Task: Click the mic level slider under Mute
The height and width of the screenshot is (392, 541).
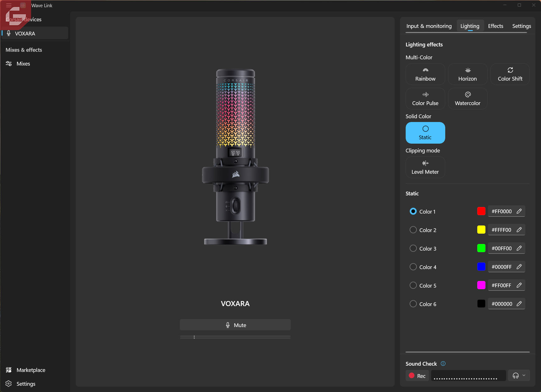Action: coord(235,337)
